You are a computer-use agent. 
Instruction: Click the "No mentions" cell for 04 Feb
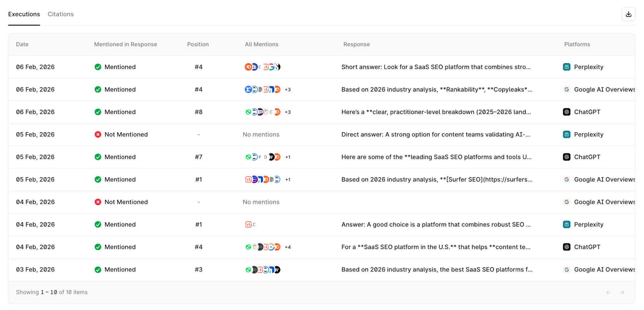261,202
